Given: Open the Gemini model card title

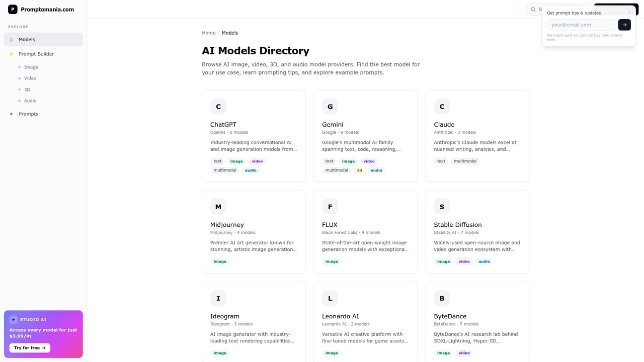Looking at the screenshot, I should (x=333, y=125).
